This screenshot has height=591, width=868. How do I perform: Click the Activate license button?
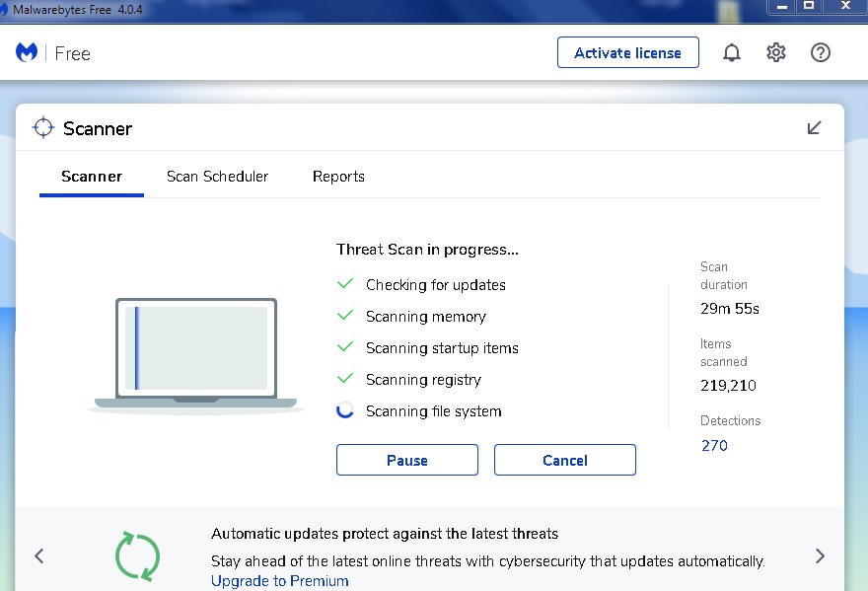pyautogui.click(x=627, y=52)
